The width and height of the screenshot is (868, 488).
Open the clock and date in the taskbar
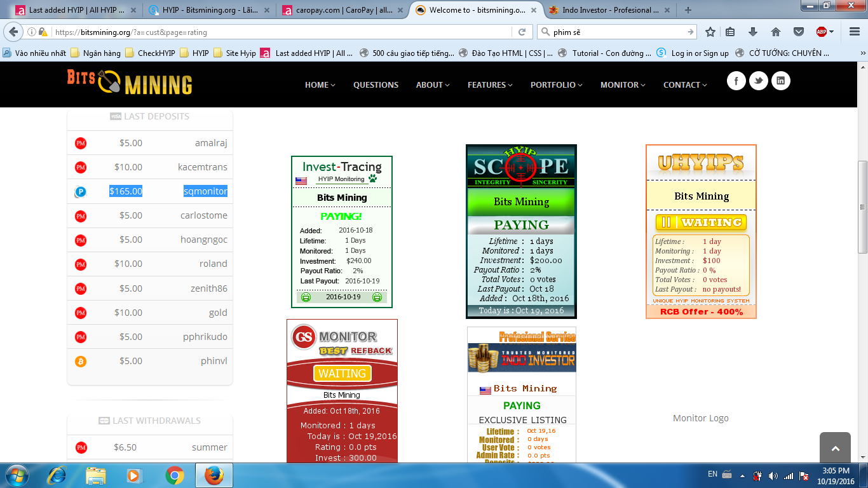(836, 476)
